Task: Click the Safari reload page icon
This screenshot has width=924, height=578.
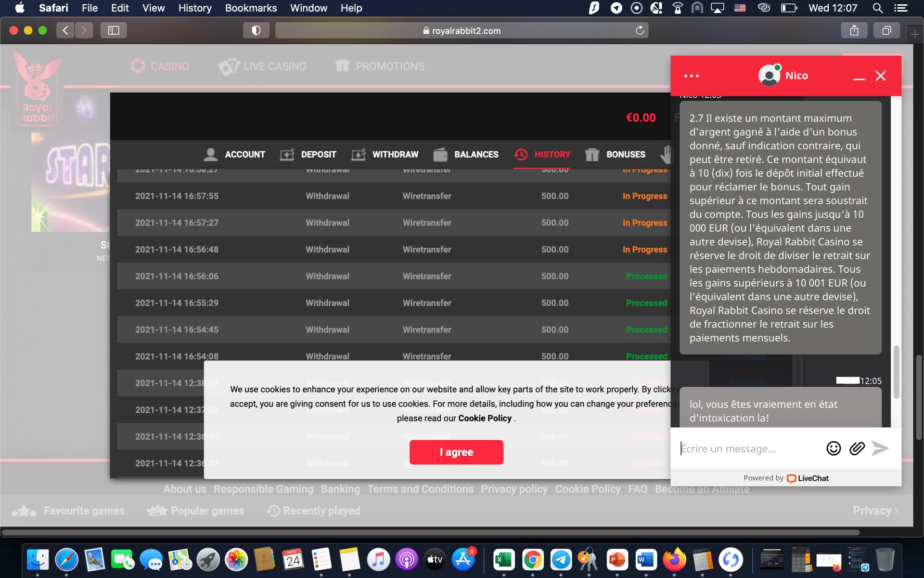Action: coord(640,31)
